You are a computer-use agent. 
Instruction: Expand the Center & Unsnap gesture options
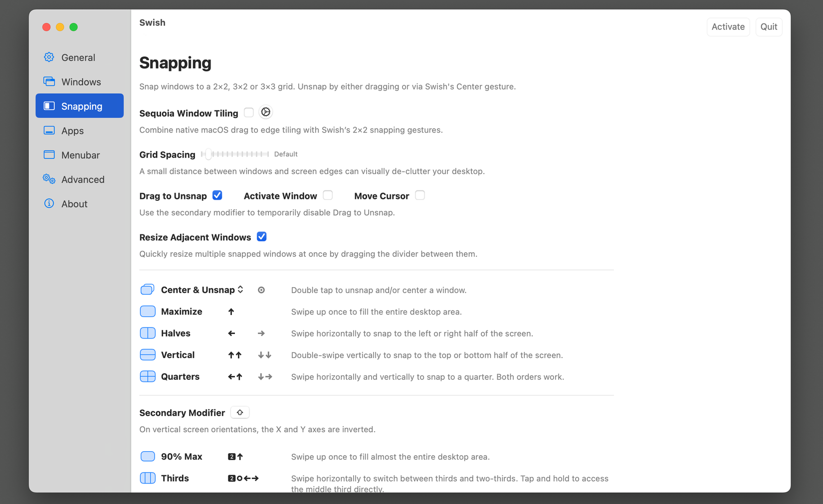click(240, 289)
